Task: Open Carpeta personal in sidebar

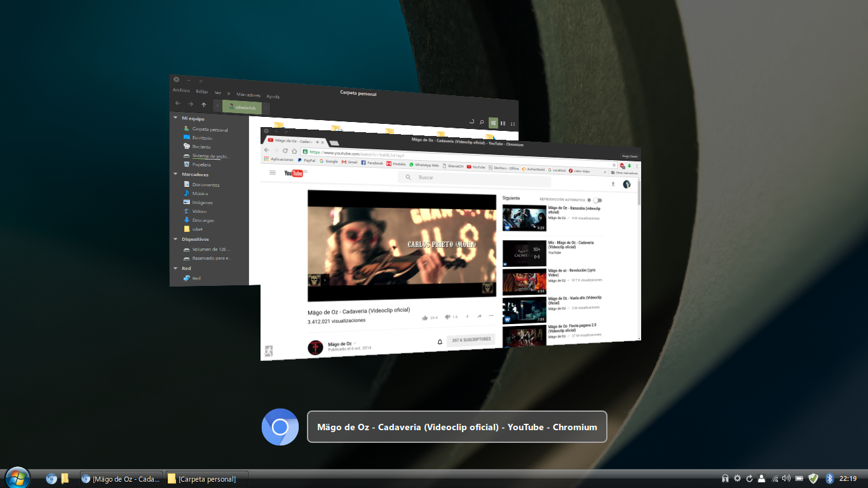Action: point(205,129)
